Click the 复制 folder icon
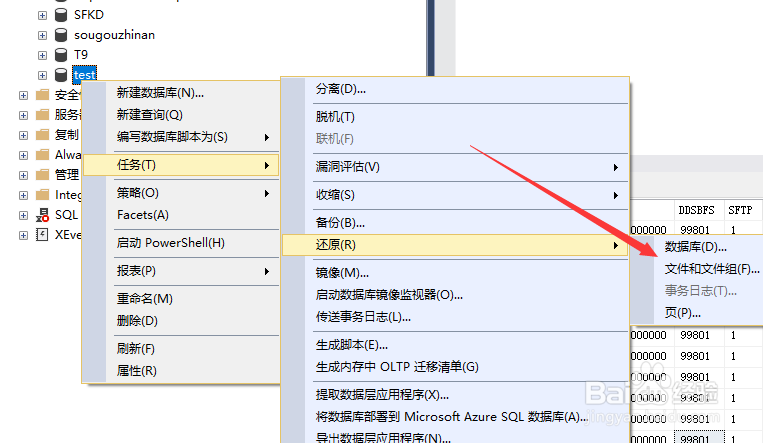 coord(43,135)
